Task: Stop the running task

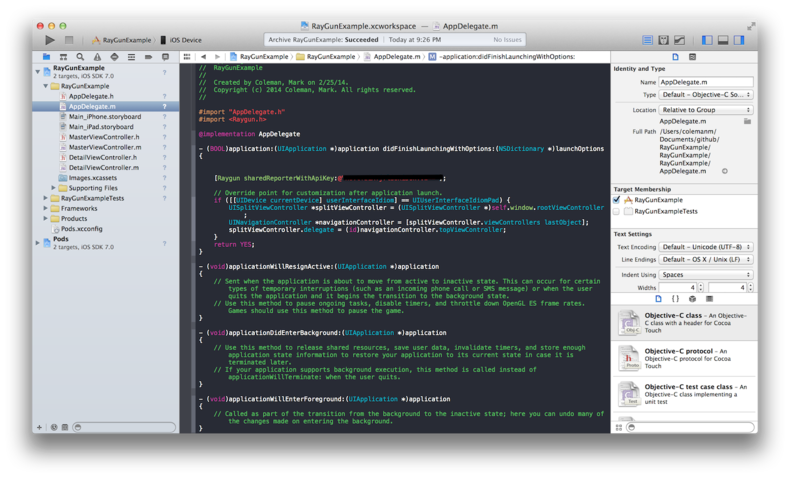Action: click(x=69, y=40)
